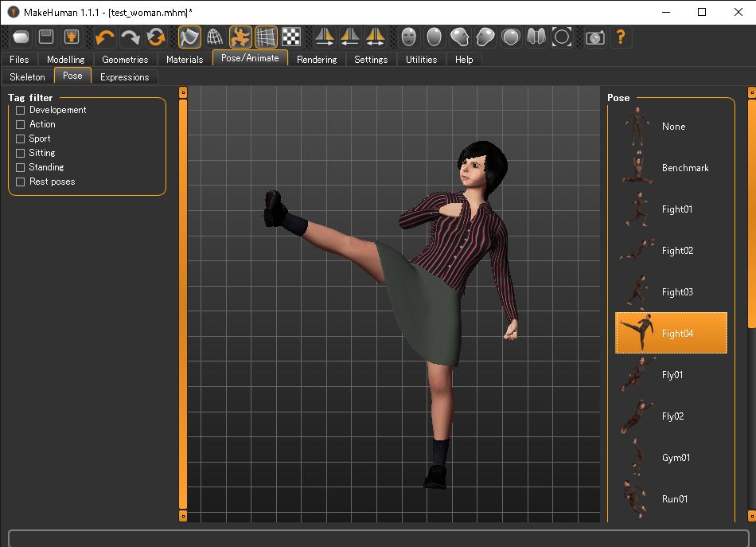Image resolution: width=756 pixels, height=547 pixels.
Task: Open help via the question mark icon
Action: click(x=620, y=37)
